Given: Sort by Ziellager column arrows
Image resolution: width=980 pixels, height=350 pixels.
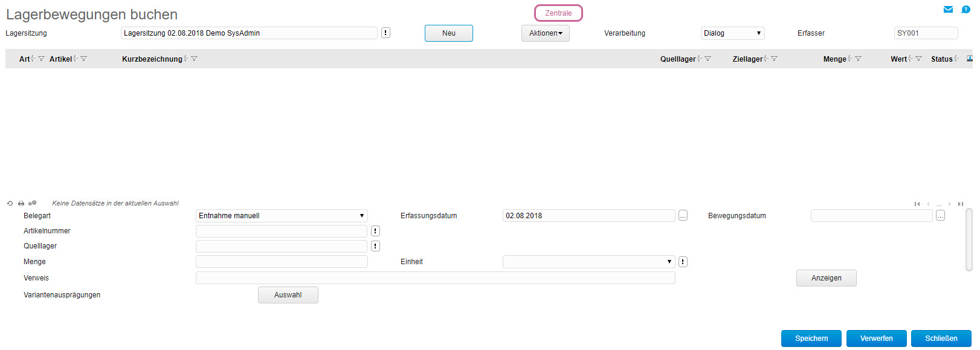Looking at the screenshot, I should (x=766, y=59).
